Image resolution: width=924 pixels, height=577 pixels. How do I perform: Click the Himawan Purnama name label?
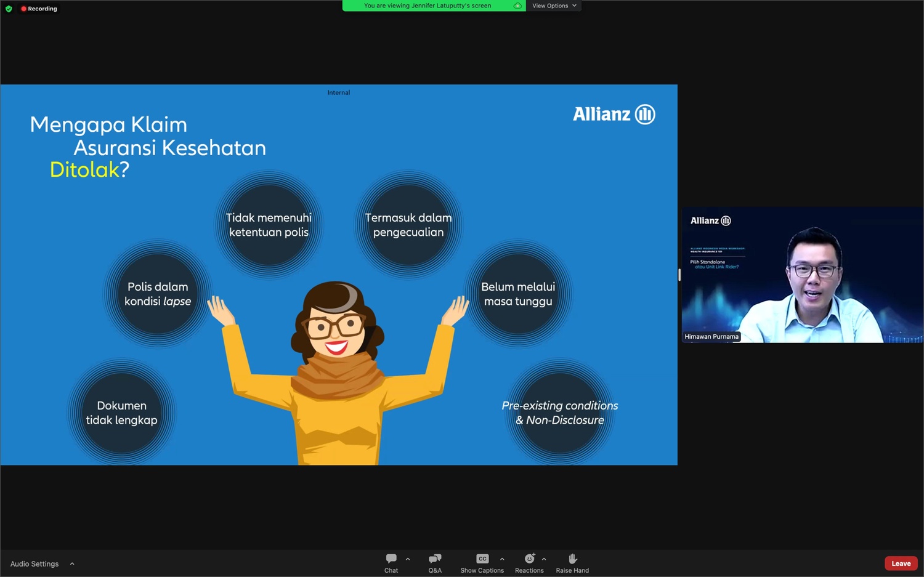pos(711,337)
